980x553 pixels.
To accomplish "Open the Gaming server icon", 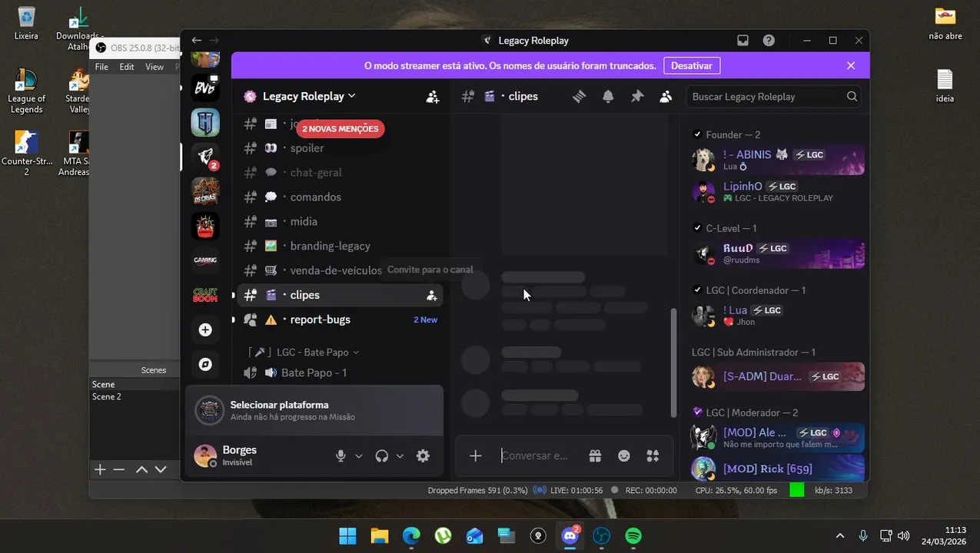I will click(x=205, y=260).
